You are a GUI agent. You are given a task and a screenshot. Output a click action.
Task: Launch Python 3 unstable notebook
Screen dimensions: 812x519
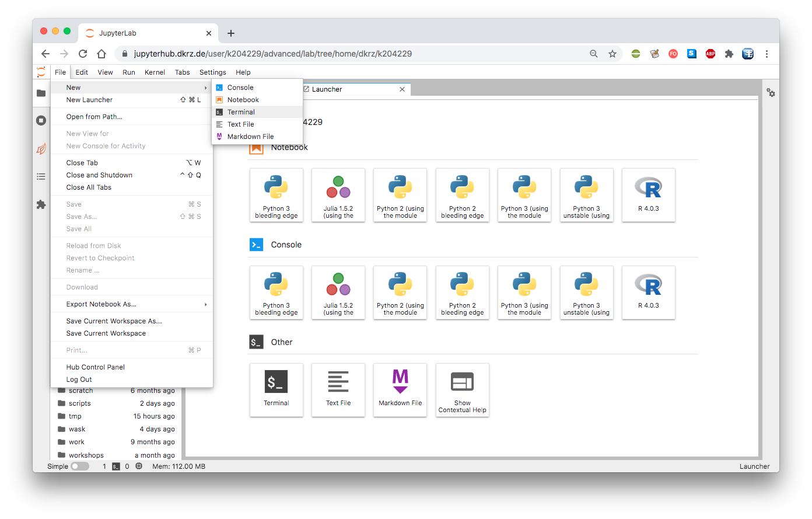click(x=586, y=195)
